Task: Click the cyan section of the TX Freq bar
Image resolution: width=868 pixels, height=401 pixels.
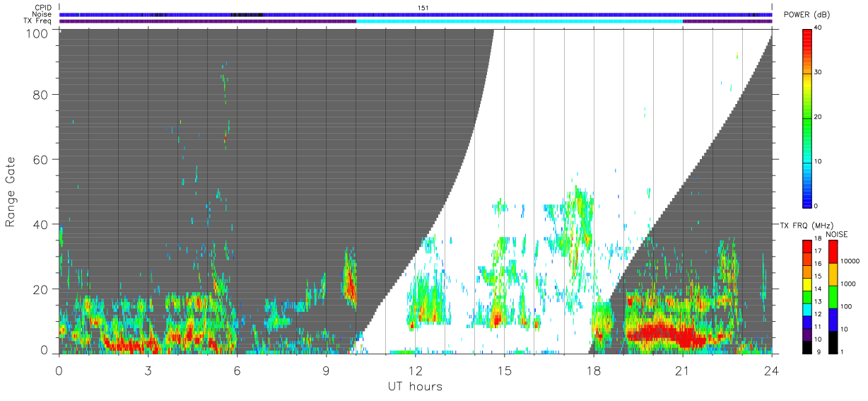Action: [x=520, y=21]
